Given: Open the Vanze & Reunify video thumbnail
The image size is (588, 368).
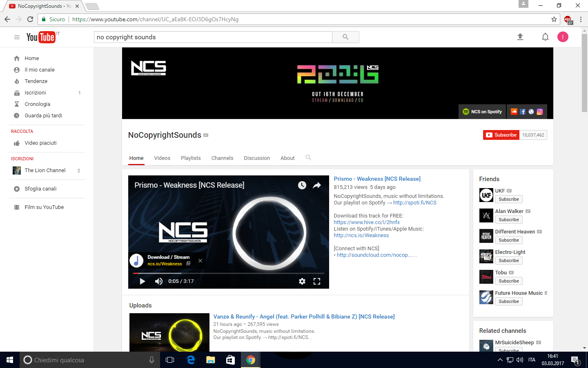Looking at the screenshot, I should (169, 332).
